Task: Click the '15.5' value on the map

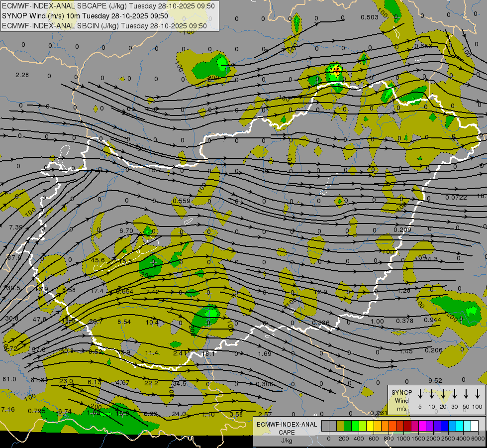Action: click(125, 261)
